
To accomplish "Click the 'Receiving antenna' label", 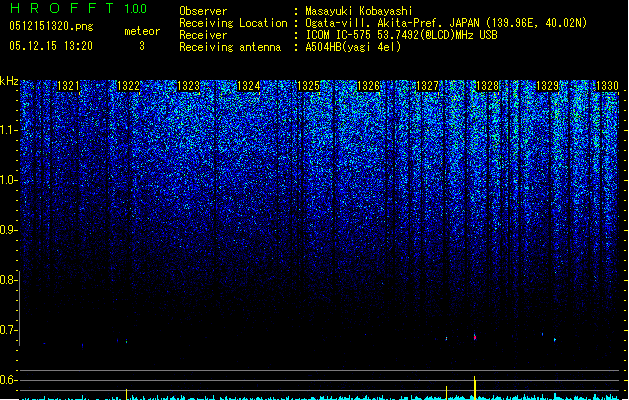I will pyautogui.click(x=230, y=47).
